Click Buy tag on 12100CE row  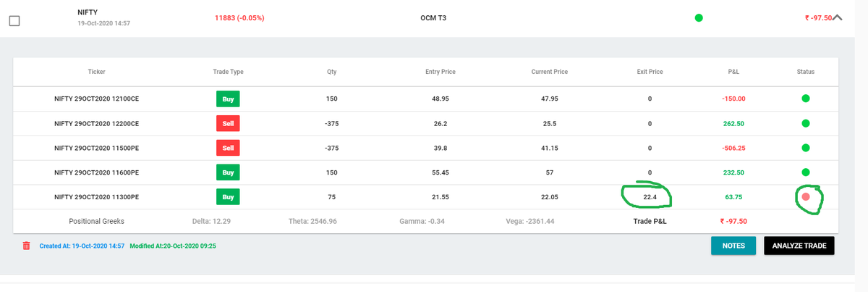228,99
